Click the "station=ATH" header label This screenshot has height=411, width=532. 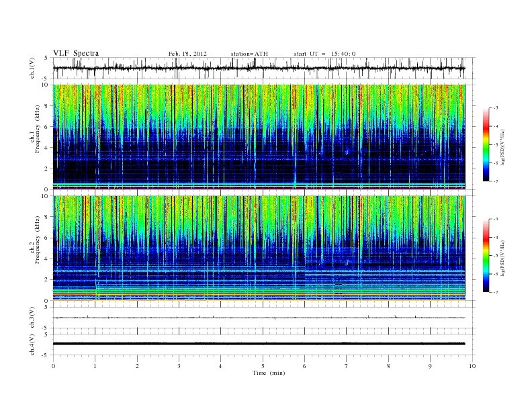tap(249, 54)
